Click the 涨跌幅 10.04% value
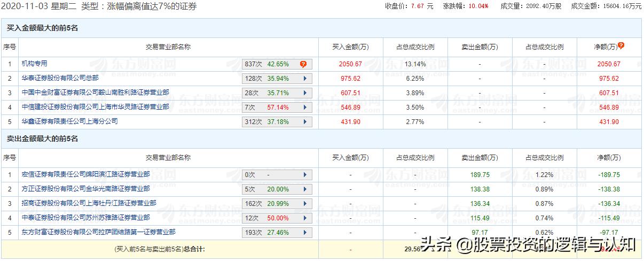 [x=478, y=6]
